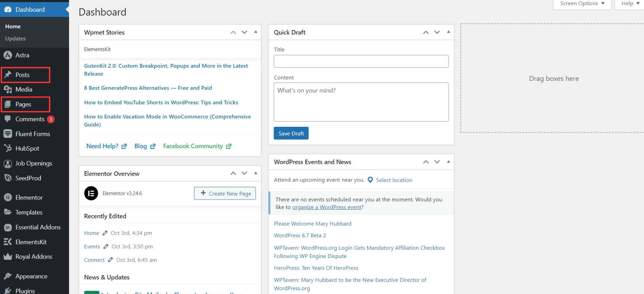Open the Templates menu
The width and height of the screenshot is (644, 294).
coord(29,212)
